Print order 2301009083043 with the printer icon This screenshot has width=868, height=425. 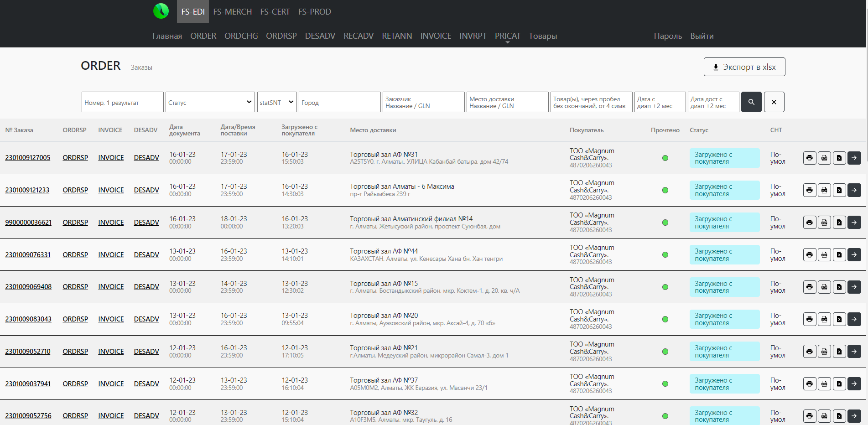point(809,319)
